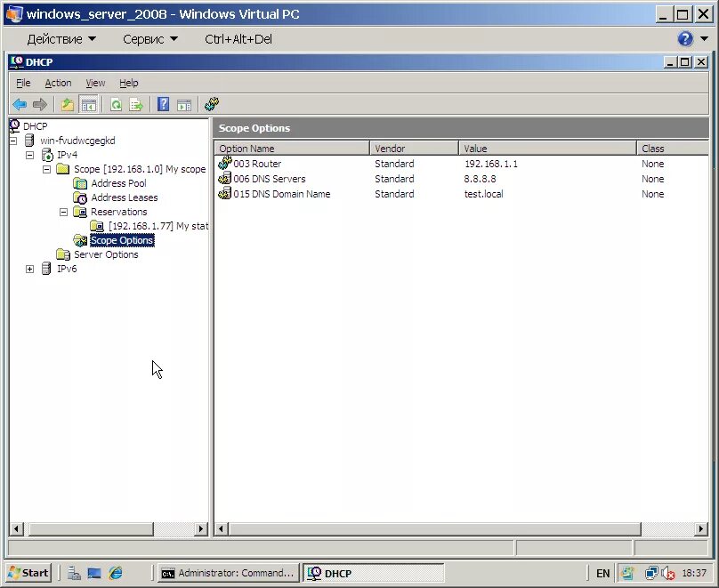The height and width of the screenshot is (588, 719).
Task: Click the EN language indicator
Action: 602,574
